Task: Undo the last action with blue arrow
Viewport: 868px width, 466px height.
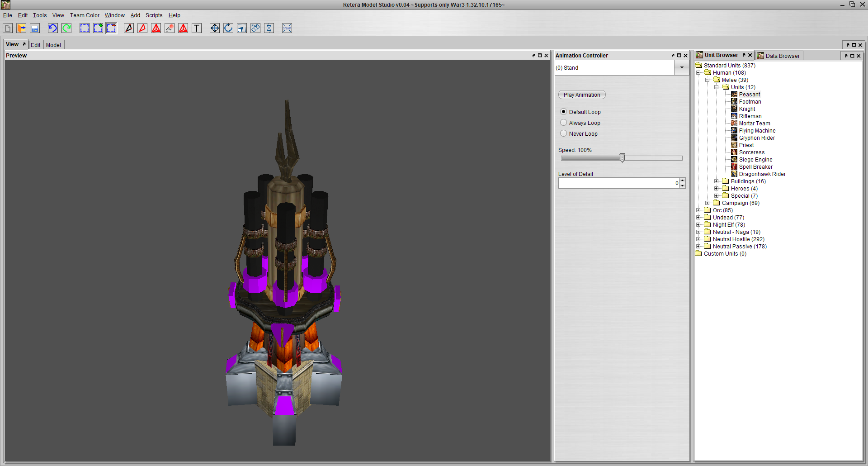Action: [x=53, y=28]
